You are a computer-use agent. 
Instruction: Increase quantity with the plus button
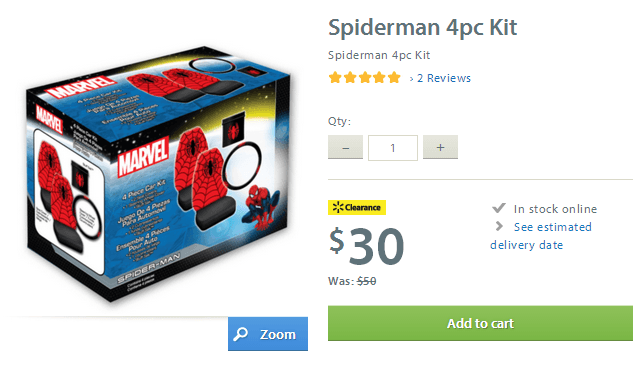[x=440, y=147]
